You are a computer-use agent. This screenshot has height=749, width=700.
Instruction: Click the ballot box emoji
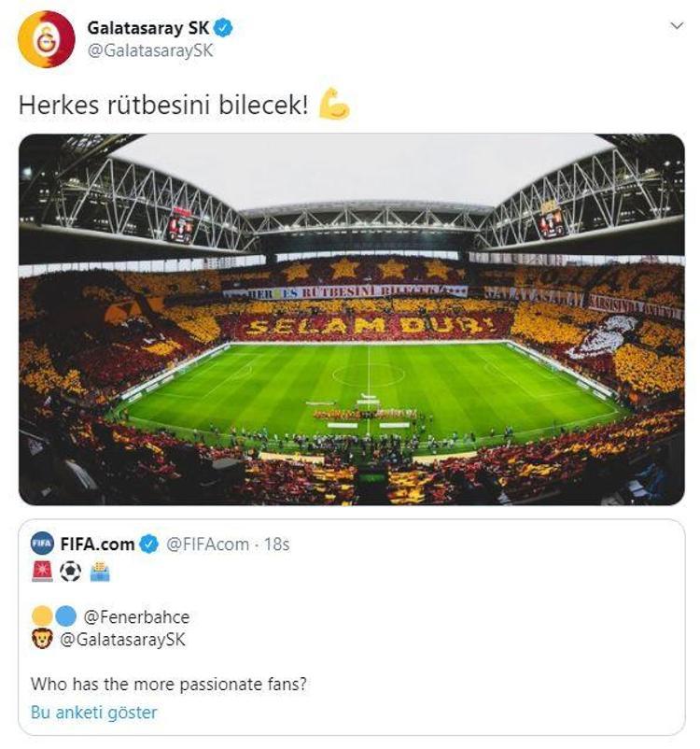coord(100,572)
